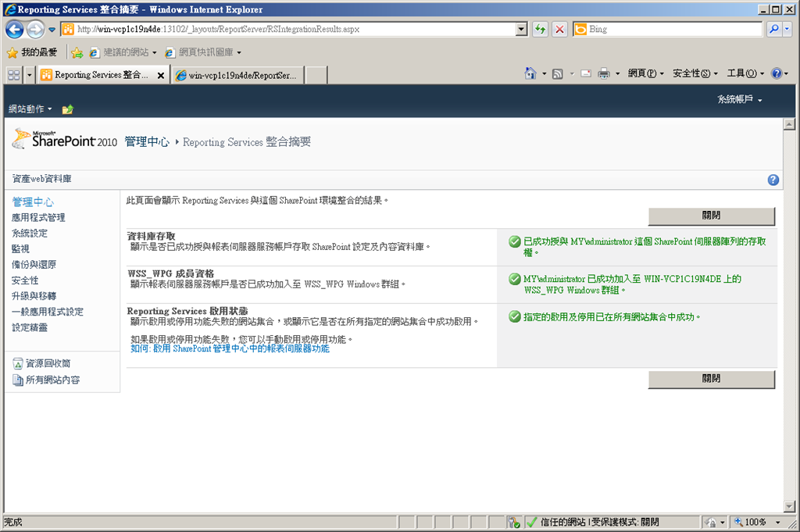
Task: Switch to win-vcp1c19n4de/ReportSer tab
Action: click(x=238, y=76)
